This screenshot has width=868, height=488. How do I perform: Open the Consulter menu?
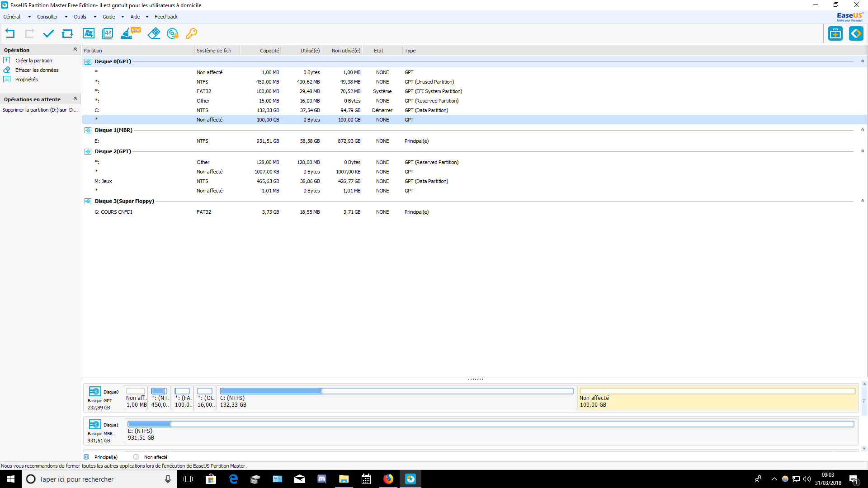coord(47,17)
